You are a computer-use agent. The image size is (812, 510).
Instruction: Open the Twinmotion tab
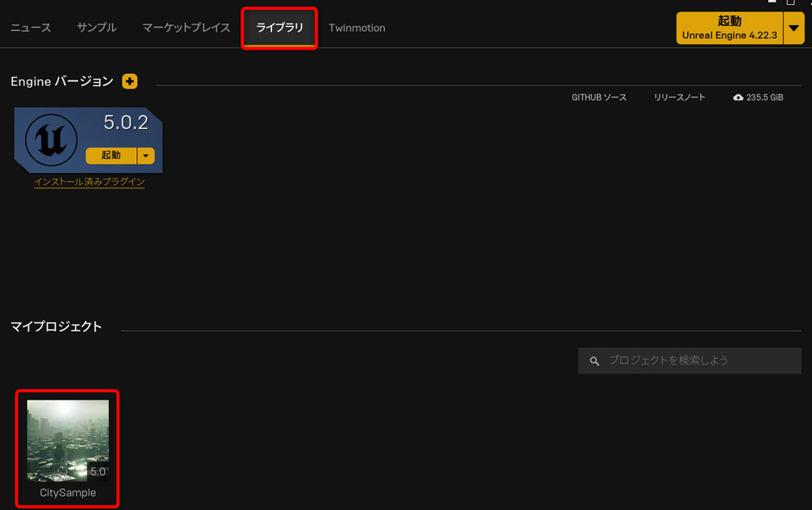[x=356, y=28]
